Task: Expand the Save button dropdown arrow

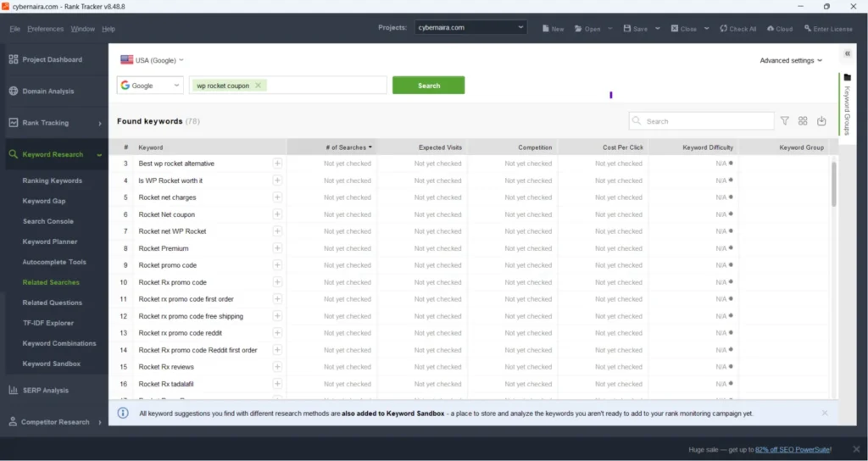Action: coord(658,28)
